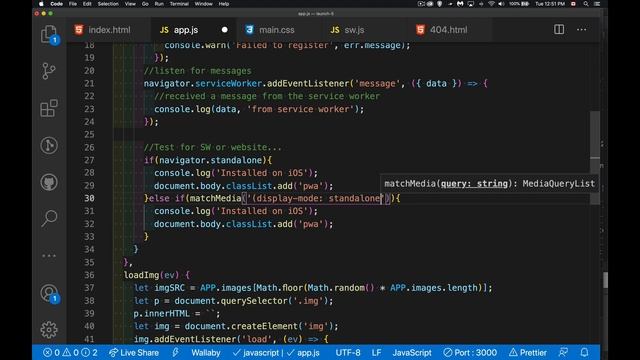Open the Run menu
The width and height of the screenshot is (640, 360).
159,4
